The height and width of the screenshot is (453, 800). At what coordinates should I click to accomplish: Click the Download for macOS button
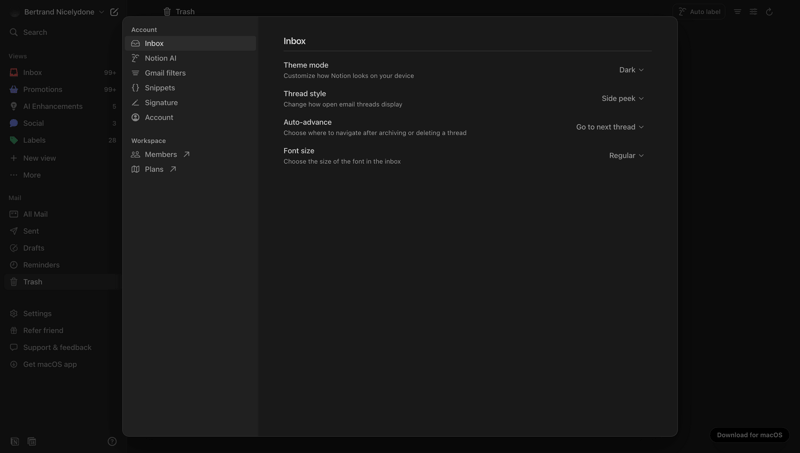(749, 435)
